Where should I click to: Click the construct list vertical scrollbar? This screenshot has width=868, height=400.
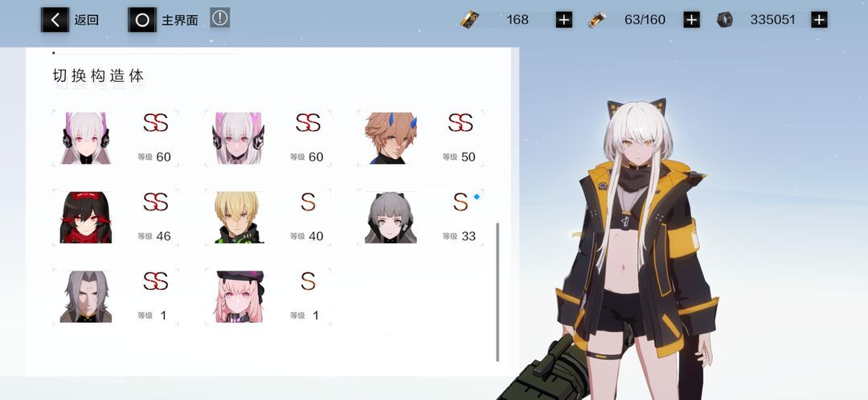coord(497,292)
